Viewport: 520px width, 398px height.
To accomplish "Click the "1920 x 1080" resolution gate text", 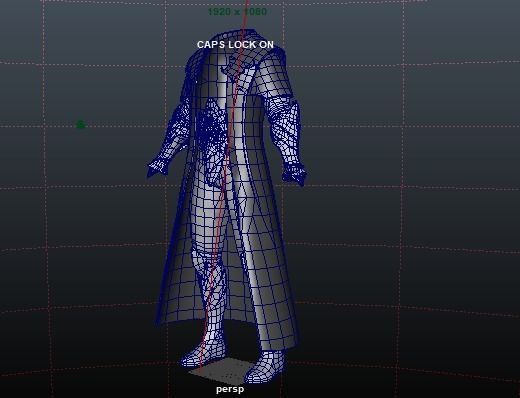I will pyautogui.click(x=237, y=12).
